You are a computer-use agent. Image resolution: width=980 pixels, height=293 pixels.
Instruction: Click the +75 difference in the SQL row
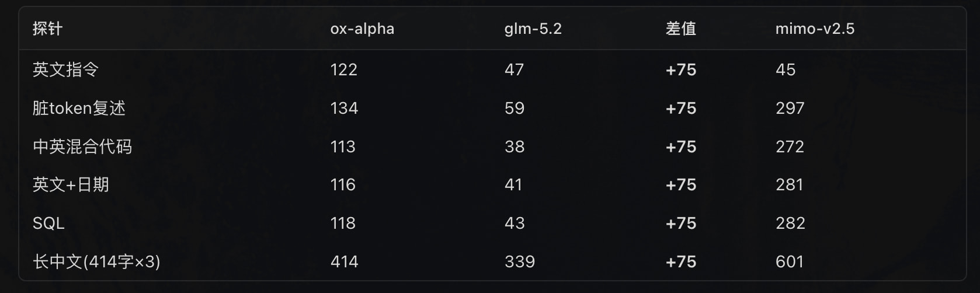point(681,223)
